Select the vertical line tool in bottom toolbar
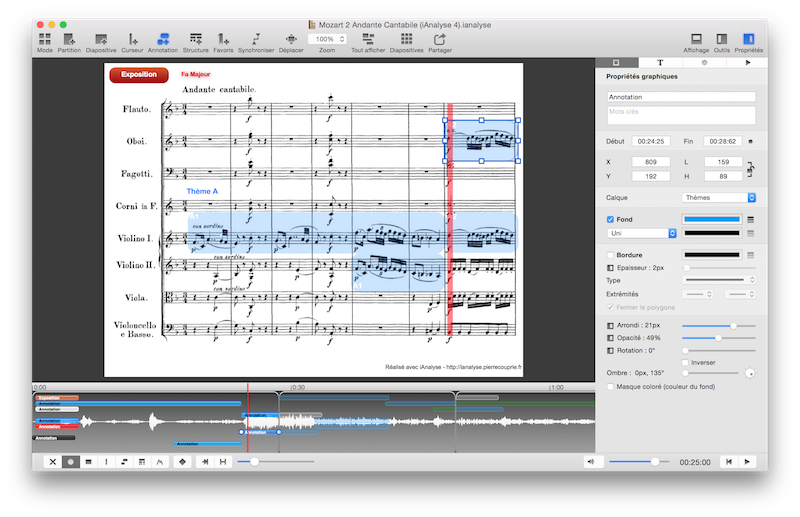 106,462
